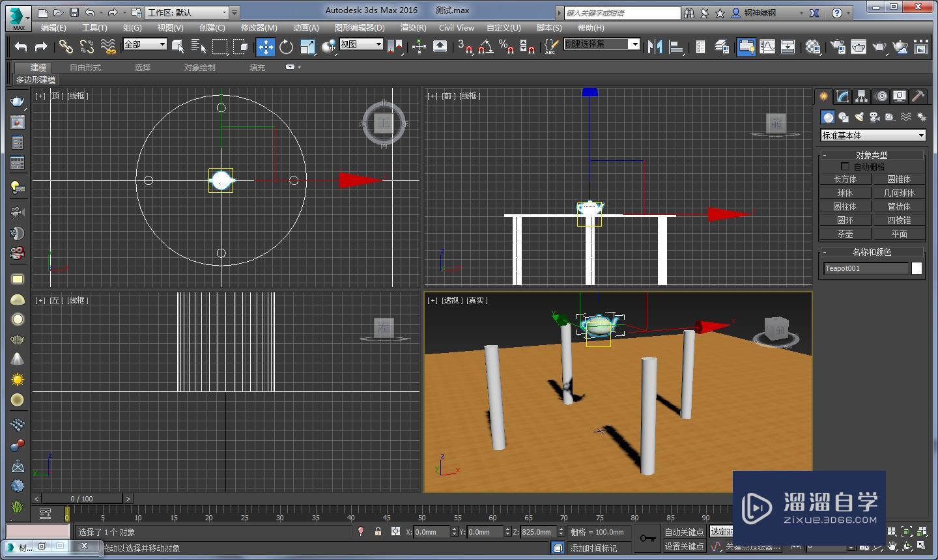Undo the last action in the main toolbar

[21, 46]
